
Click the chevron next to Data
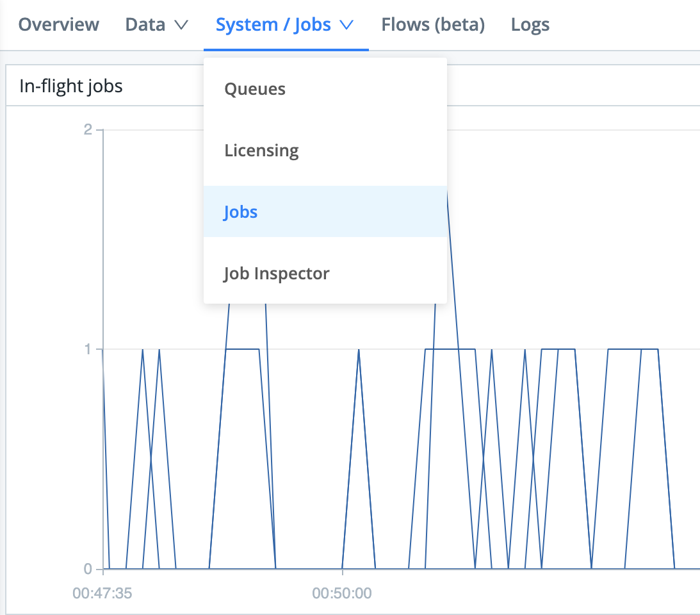(181, 26)
